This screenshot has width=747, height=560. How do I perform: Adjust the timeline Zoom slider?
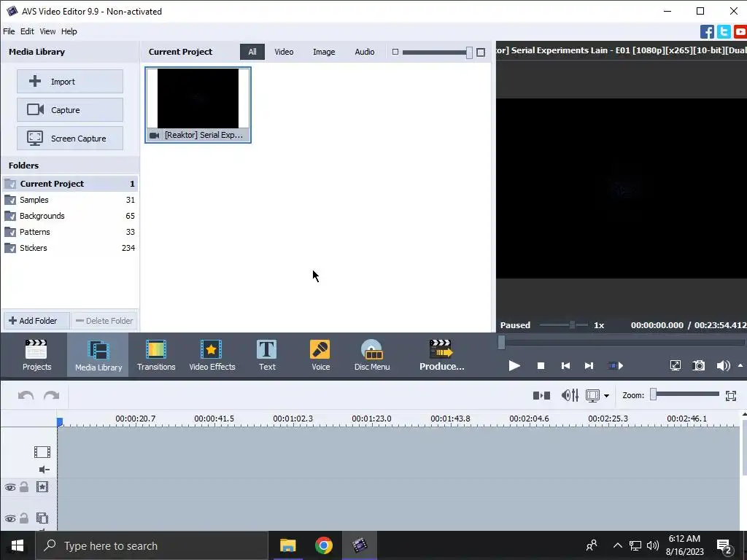tap(685, 394)
